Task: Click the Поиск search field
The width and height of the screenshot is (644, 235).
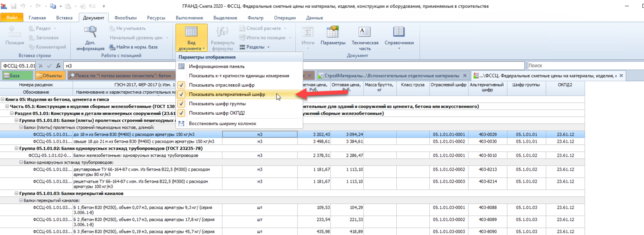Action: click(584, 66)
